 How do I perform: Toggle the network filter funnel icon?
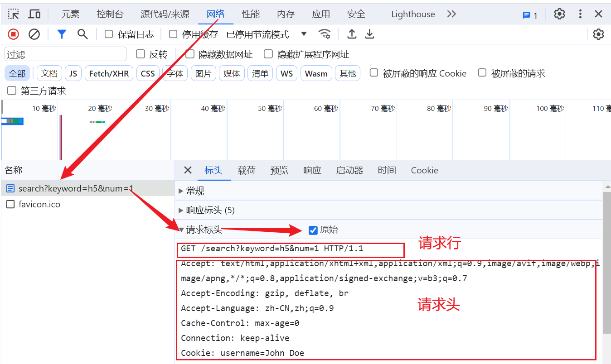click(x=62, y=34)
